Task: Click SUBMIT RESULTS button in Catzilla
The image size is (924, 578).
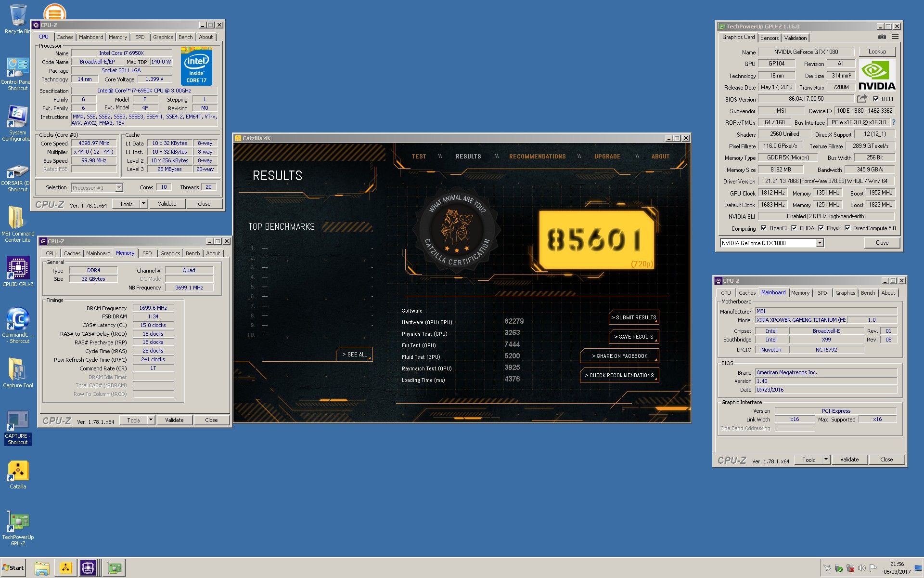Action: click(x=634, y=317)
